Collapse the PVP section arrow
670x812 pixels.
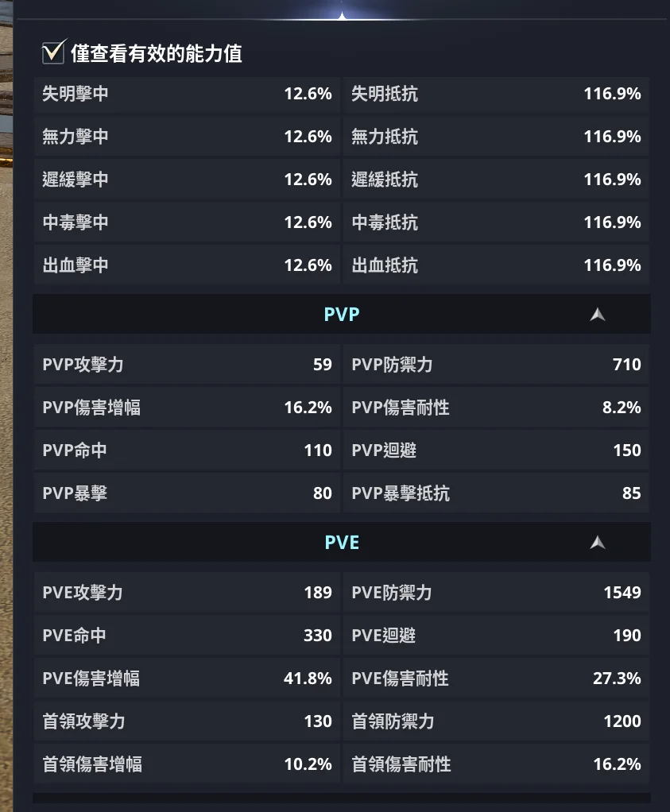(598, 315)
